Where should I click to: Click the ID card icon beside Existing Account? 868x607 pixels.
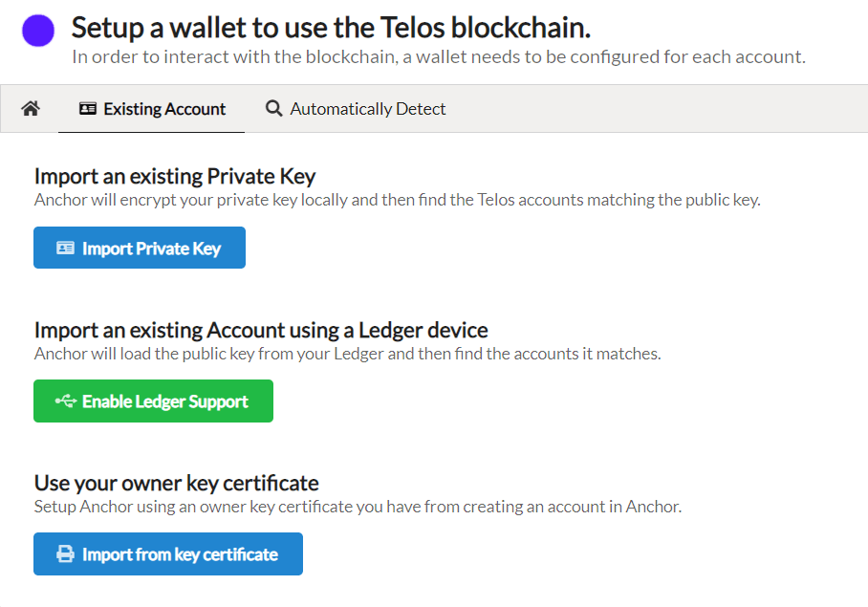click(87, 108)
